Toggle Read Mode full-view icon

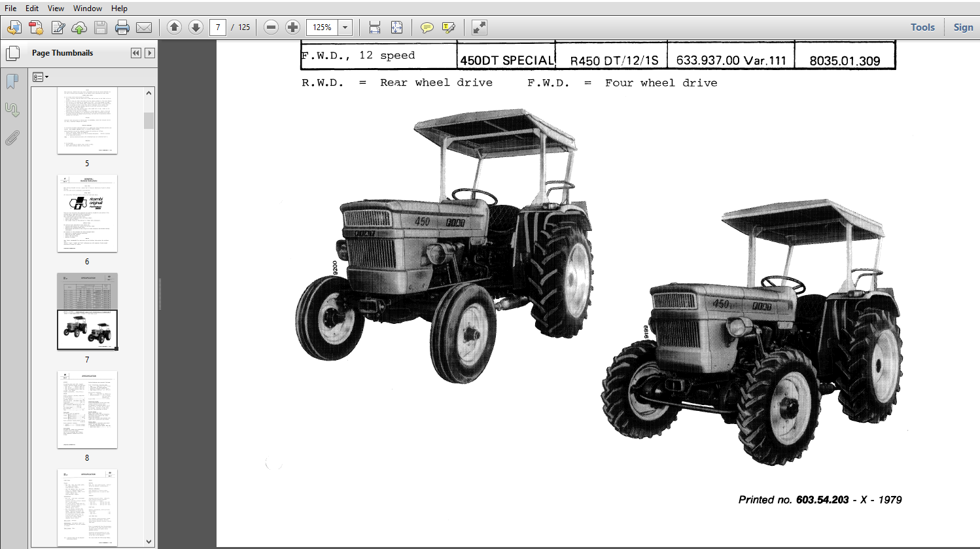click(x=480, y=27)
